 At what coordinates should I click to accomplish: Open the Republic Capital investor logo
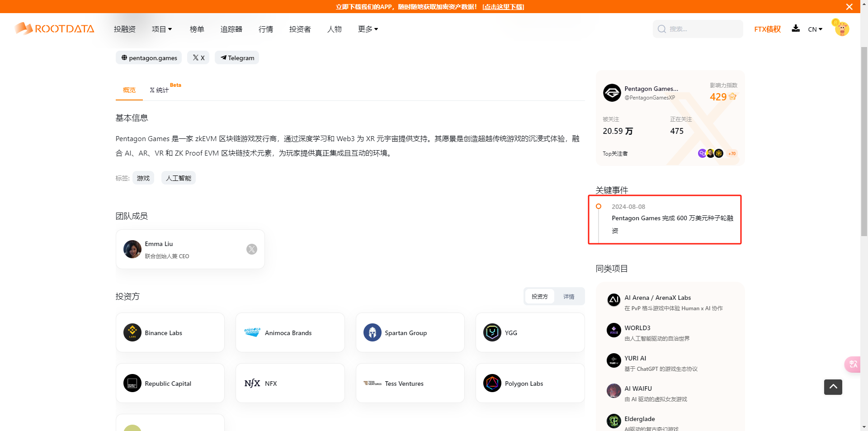[132, 383]
